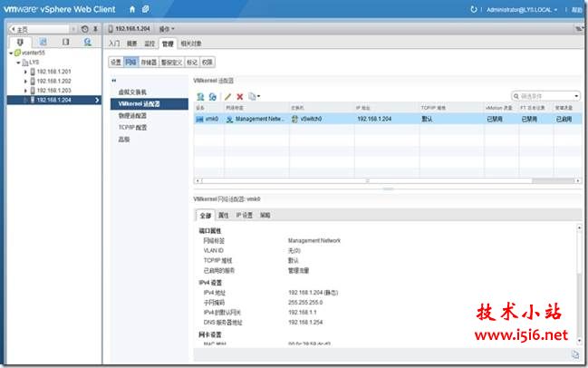Viewport: 588px width, 368px height.
Task: Click the horizontal scrollbar of adapter table
Action: [x=367, y=180]
